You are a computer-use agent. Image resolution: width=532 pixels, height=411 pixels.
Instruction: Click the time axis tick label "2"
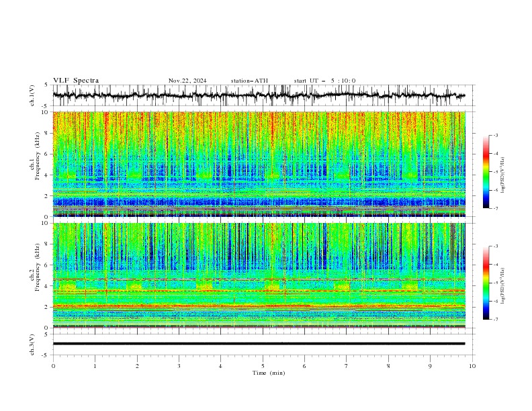(137, 366)
